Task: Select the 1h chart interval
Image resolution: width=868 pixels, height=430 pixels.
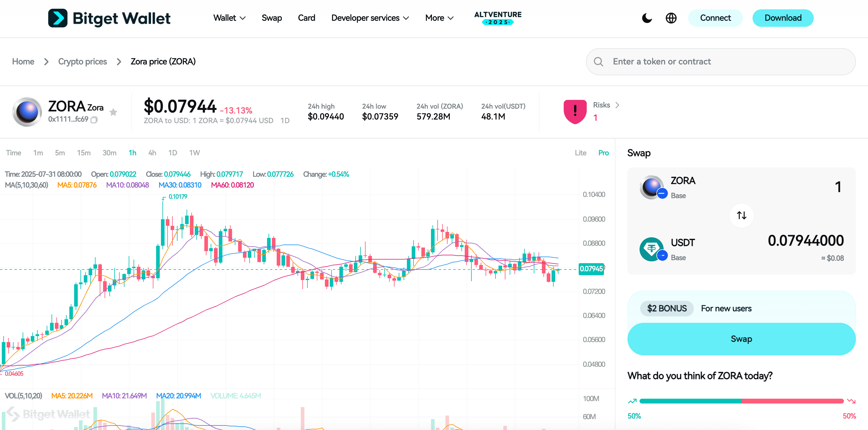Action: click(132, 153)
